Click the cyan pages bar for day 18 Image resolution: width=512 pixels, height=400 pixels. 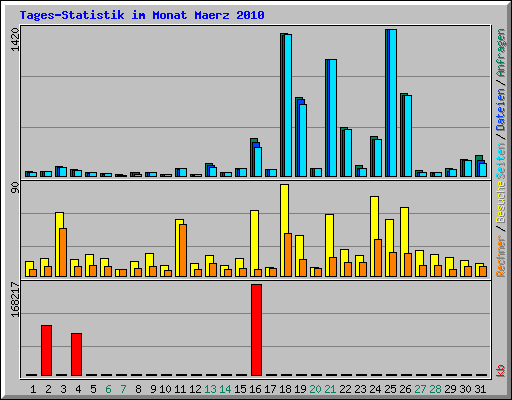288,105
